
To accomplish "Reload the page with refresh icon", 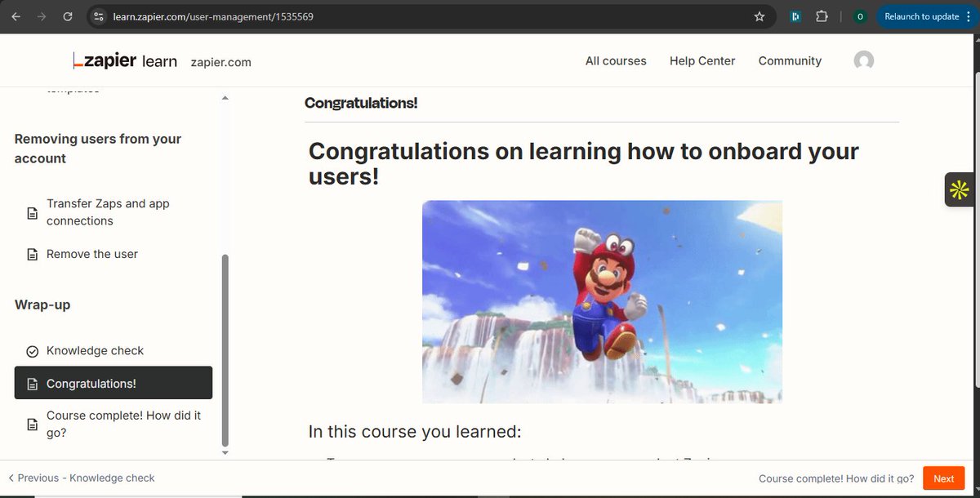I will [68, 16].
